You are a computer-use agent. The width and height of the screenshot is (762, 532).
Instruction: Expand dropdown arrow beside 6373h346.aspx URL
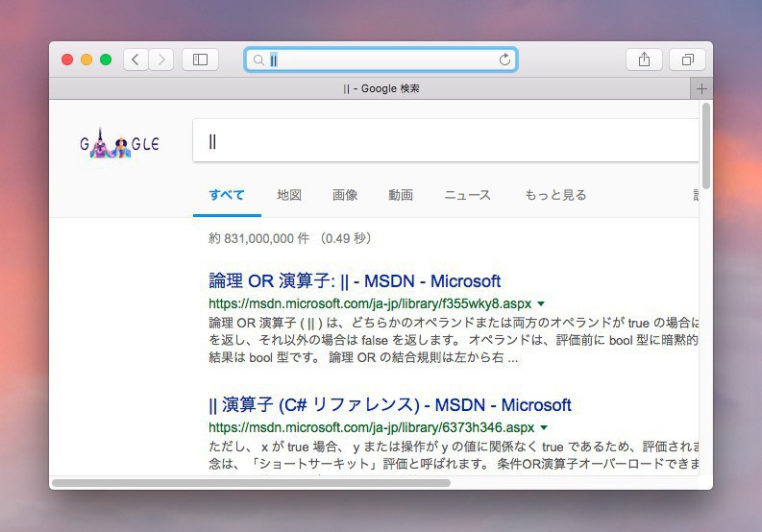(544, 428)
